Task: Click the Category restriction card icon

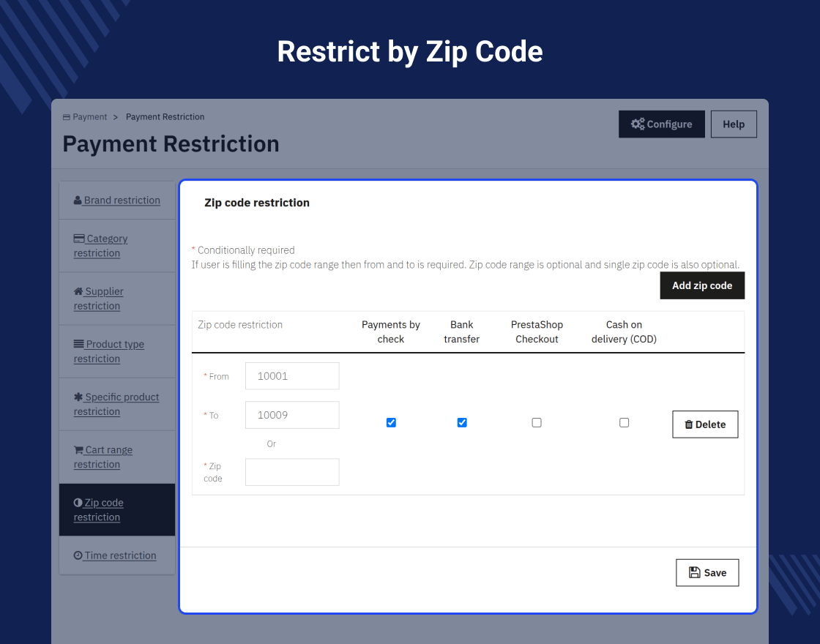Action: tap(79, 239)
